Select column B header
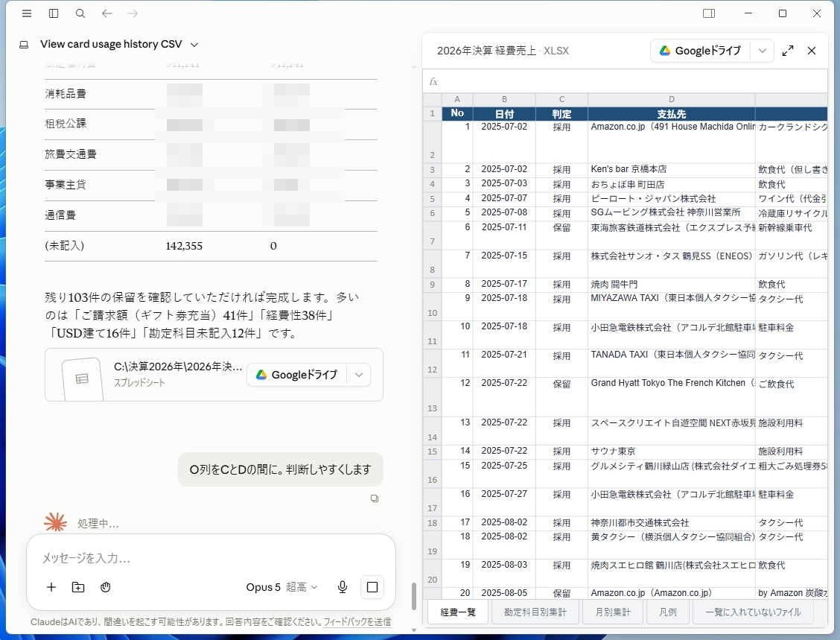This screenshot has height=640, width=840. pyautogui.click(x=504, y=99)
